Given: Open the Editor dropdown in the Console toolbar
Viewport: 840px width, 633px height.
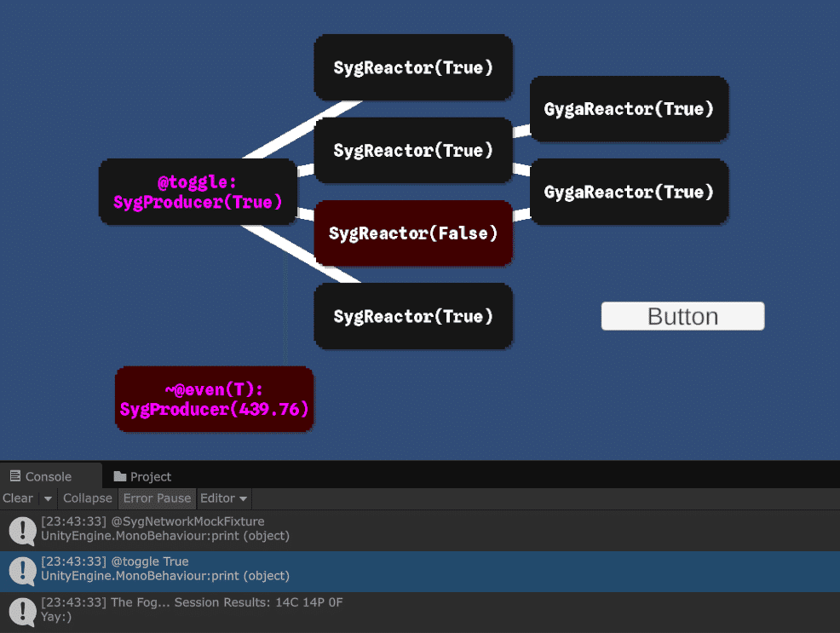Looking at the screenshot, I should 224,498.
